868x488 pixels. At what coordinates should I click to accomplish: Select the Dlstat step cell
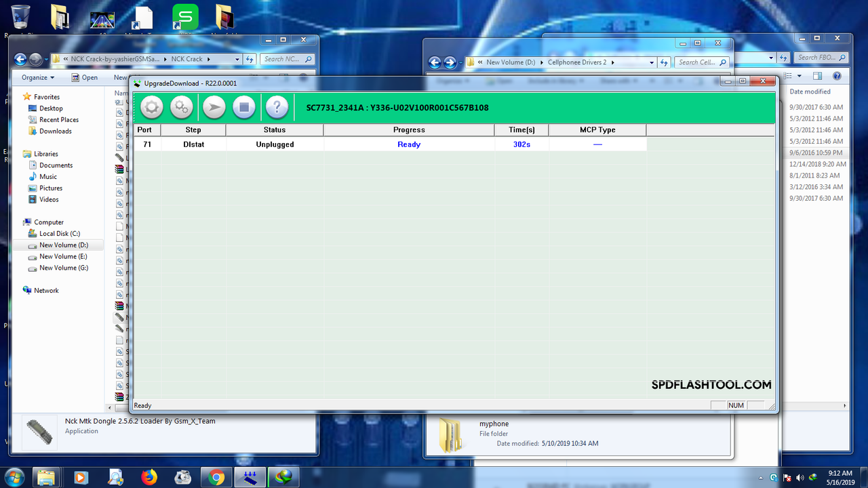pyautogui.click(x=193, y=144)
